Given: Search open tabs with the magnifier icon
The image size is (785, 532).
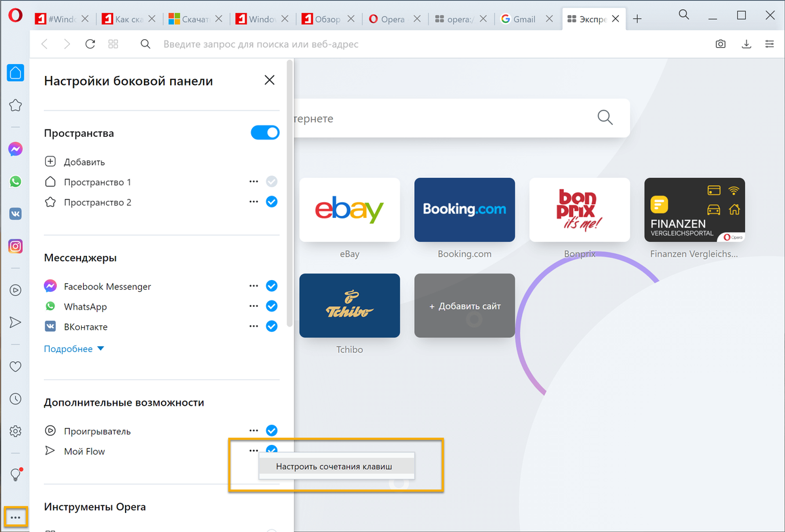Looking at the screenshot, I should (684, 14).
